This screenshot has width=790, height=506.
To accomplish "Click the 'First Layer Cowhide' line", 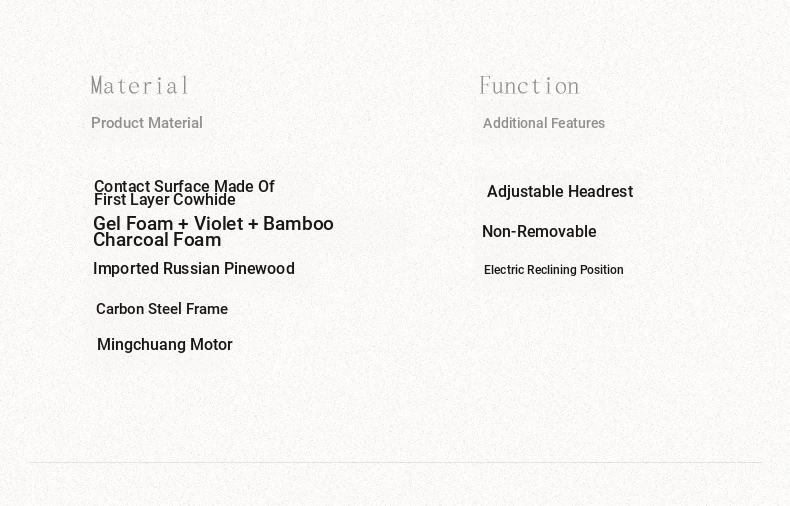I will (165, 200).
